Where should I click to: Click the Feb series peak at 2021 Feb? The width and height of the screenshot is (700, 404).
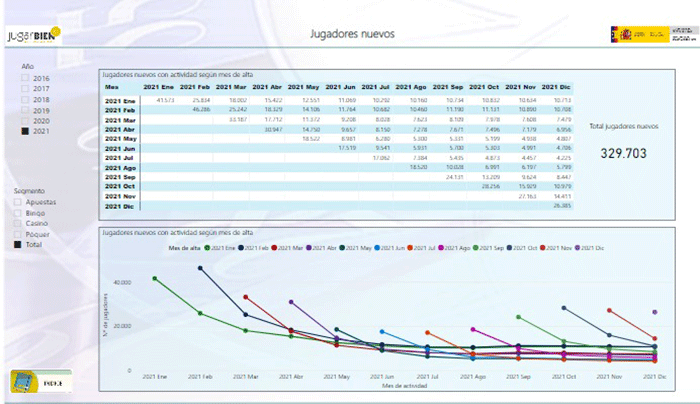pos(200,268)
